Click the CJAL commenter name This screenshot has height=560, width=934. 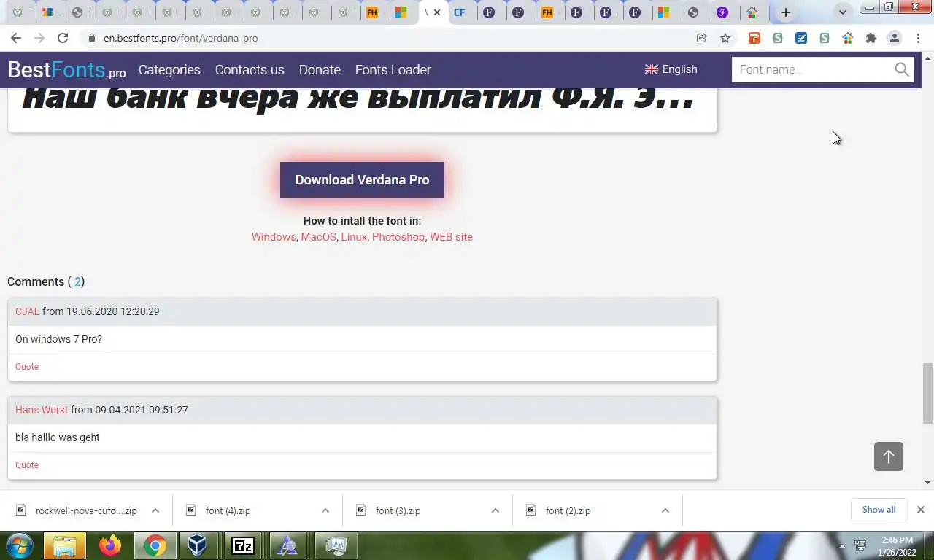coord(27,311)
